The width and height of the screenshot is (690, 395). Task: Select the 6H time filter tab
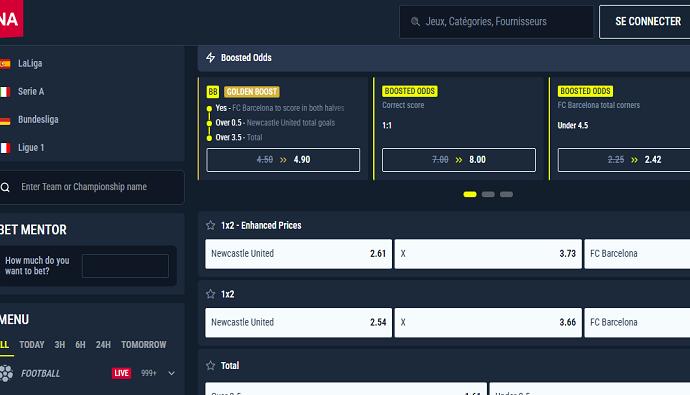coord(81,345)
